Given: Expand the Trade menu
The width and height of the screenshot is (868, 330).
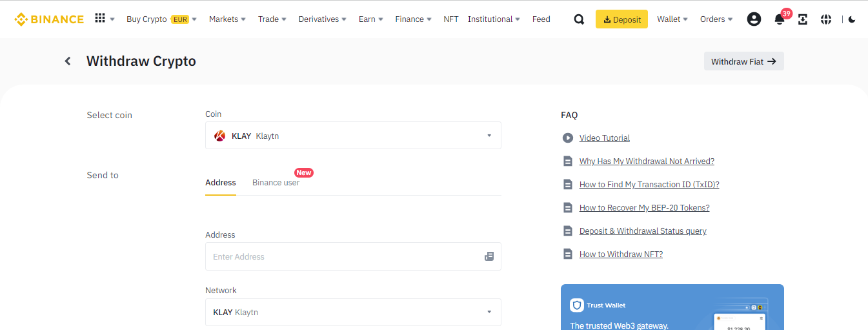Looking at the screenshot, I should (x=272, y=19).
